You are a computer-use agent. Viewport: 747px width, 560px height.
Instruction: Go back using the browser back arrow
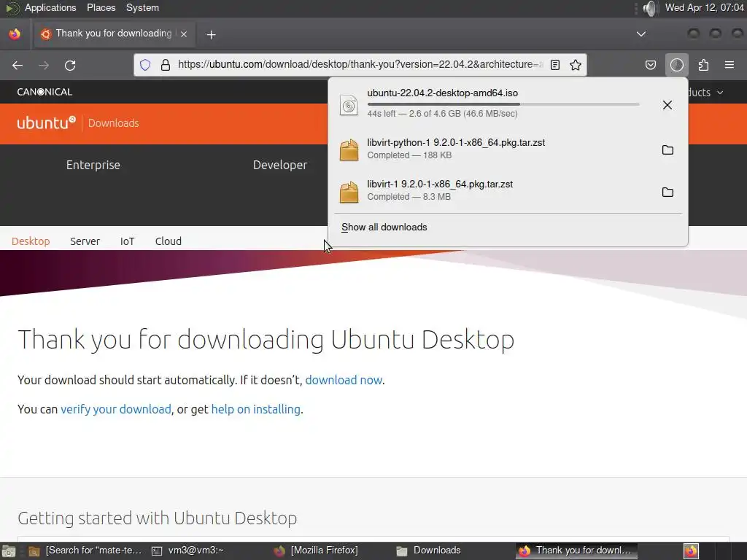pos(18,65)
